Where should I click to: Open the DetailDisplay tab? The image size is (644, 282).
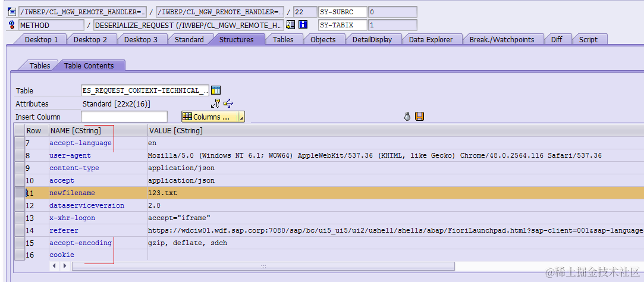coord(372,39)
